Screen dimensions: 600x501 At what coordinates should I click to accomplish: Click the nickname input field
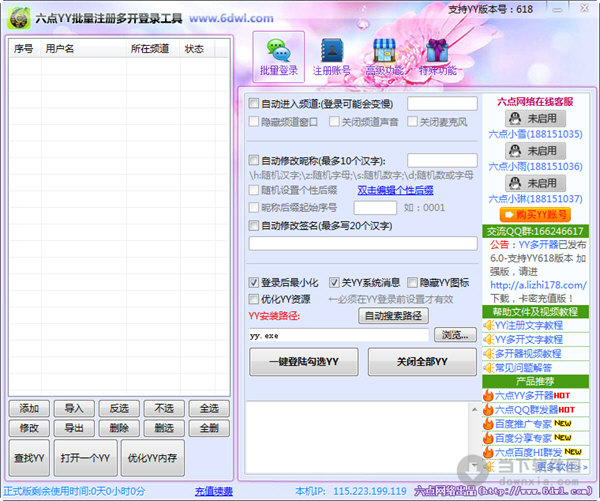pyautogui.click(x=442, y=160)
